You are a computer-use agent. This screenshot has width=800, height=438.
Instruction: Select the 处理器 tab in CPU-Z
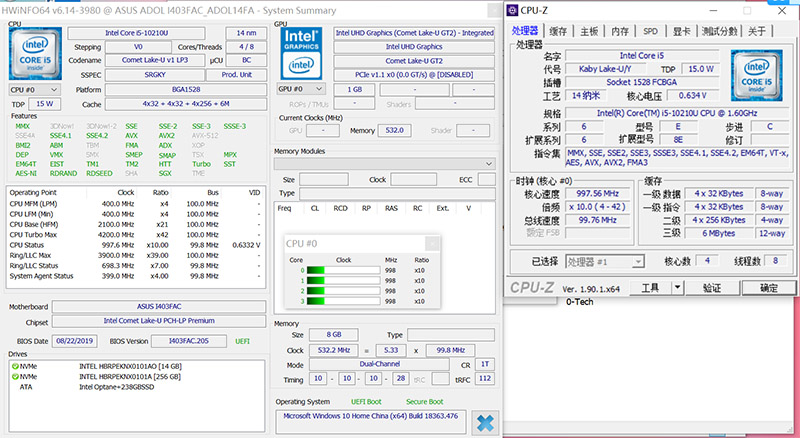(525, 31)
